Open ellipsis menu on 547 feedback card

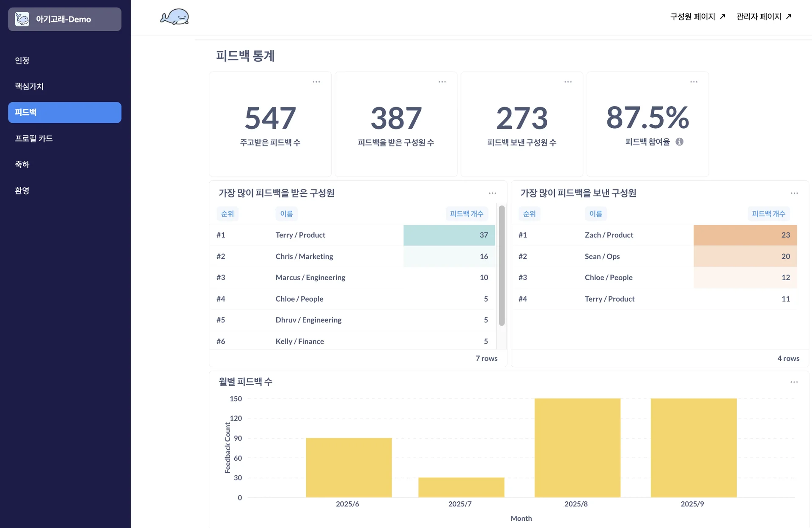point(316,82)
